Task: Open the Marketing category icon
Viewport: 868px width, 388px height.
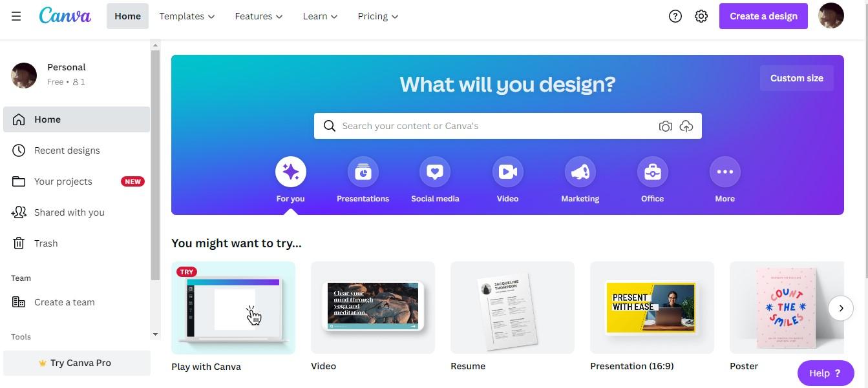Action: click(x=580, y=172)
